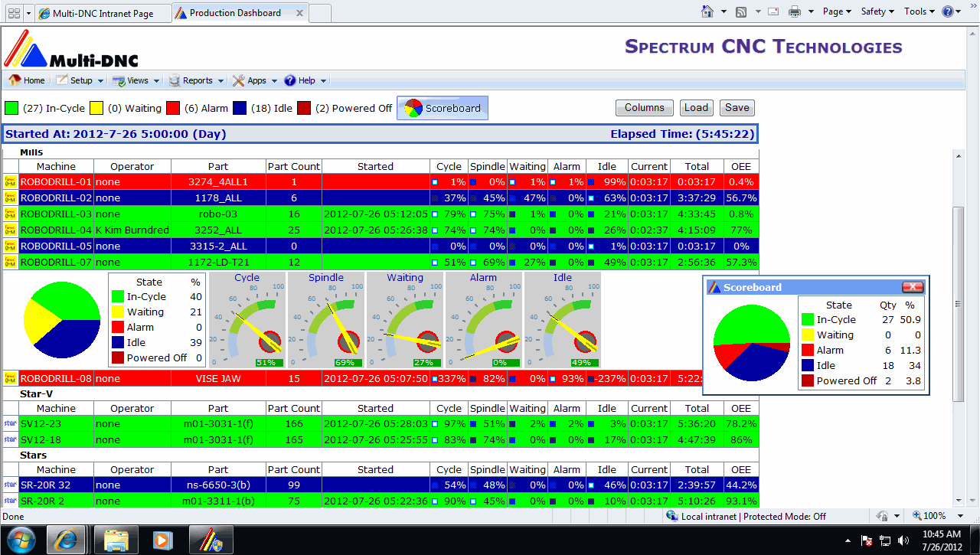The height and width of the screenshot is (555, 980).
Task: Click the dark red Powered Off swatch
Action: click(303, 108)
